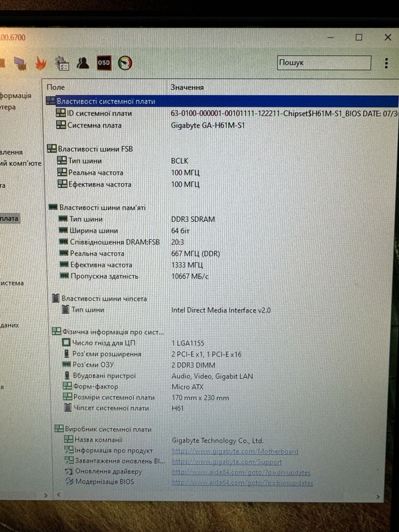
Task: Open the three-dot menu button
Action: point(386,63)
